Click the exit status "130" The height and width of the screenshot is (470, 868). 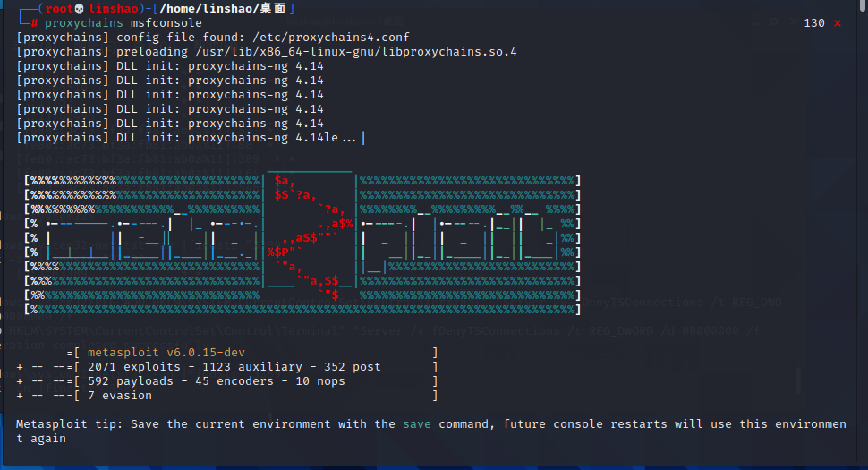814,23
